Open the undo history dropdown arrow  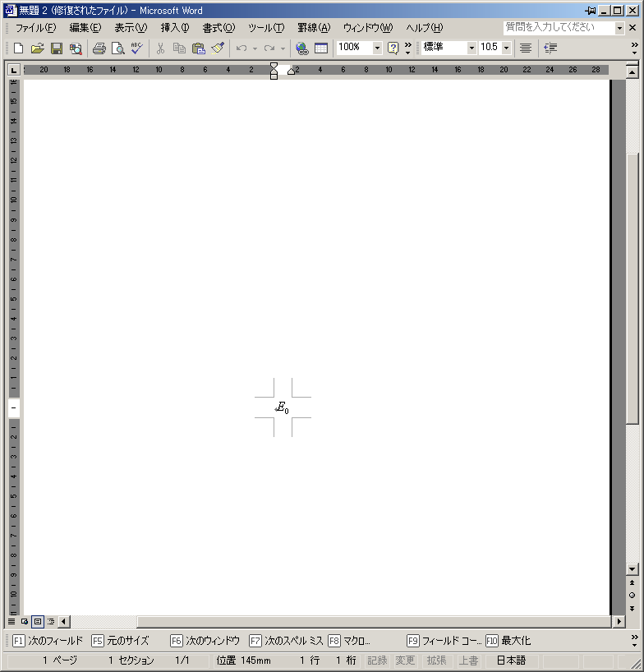click(x=255, y=48)
